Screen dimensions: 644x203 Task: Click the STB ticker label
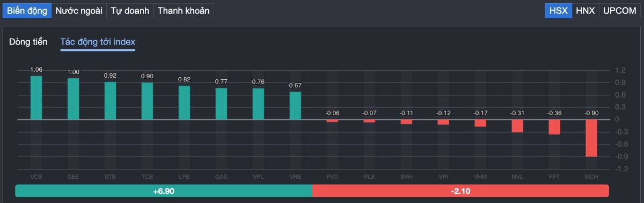(x=110, y=177)
